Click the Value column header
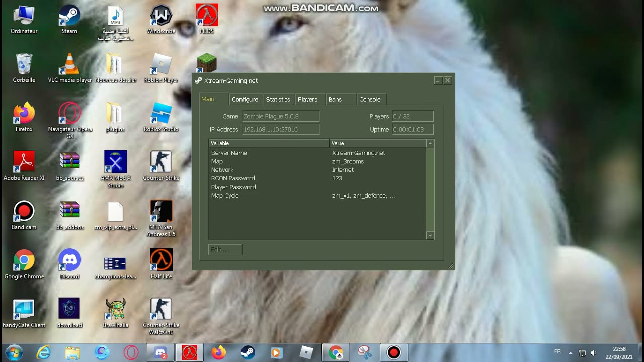Viewport: 644px width, 362px height. coord(378,143)
